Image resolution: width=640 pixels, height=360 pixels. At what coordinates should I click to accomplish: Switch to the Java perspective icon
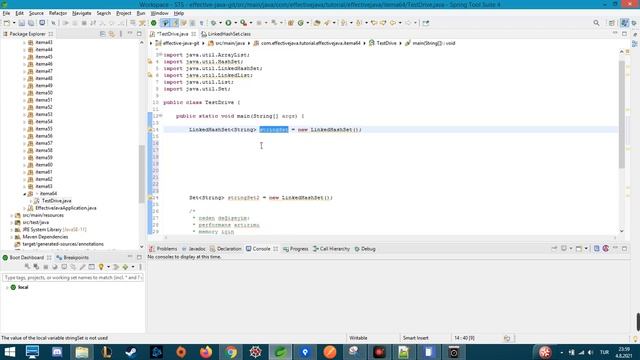[x=624, y=23]
